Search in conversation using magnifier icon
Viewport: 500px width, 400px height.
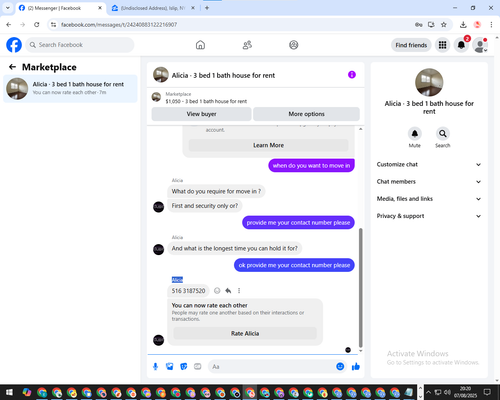tap(443, 134)
